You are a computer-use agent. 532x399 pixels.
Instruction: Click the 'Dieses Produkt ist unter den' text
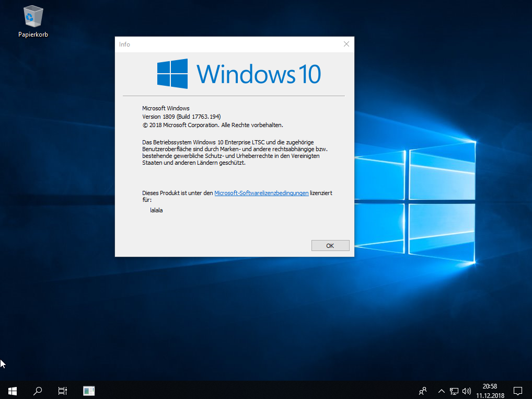[178, 193]
